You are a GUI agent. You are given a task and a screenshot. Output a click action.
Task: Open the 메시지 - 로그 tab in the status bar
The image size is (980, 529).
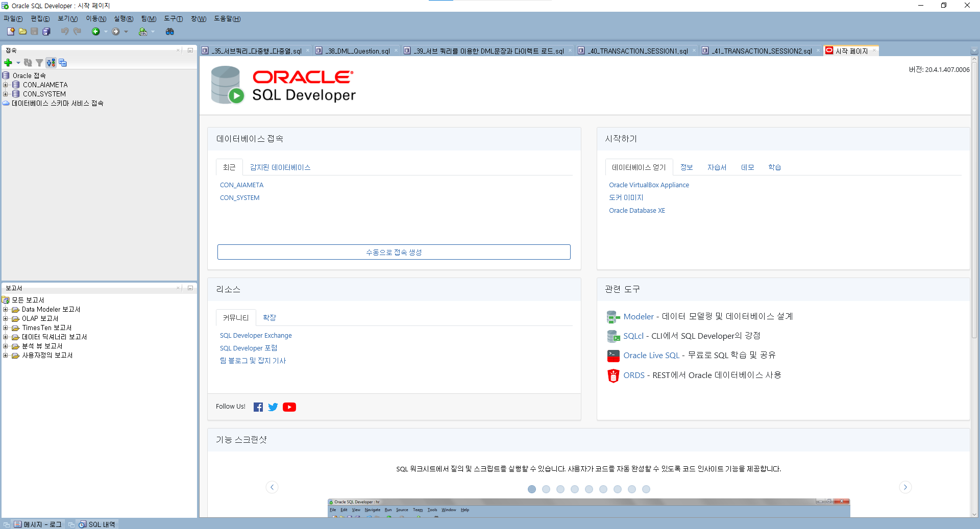[x=38, y=524]
